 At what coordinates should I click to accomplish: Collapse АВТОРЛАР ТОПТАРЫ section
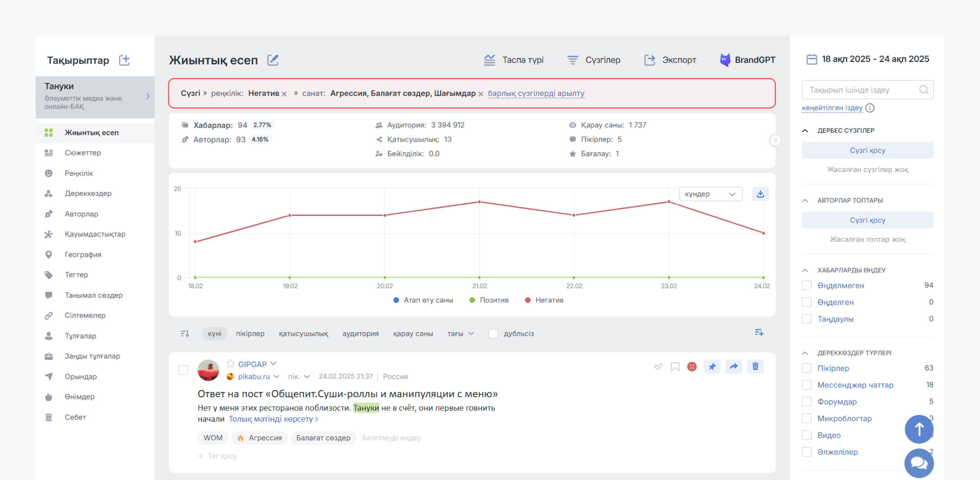805,200
